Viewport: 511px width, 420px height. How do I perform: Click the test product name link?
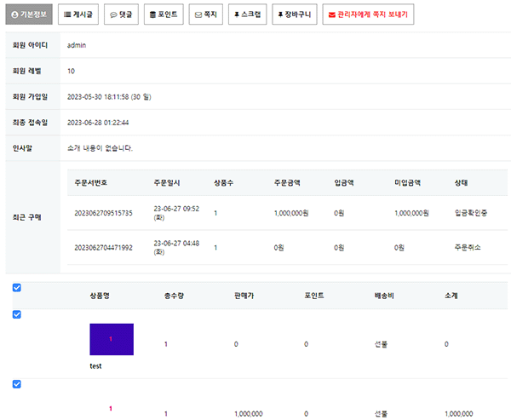click(96, 365)
